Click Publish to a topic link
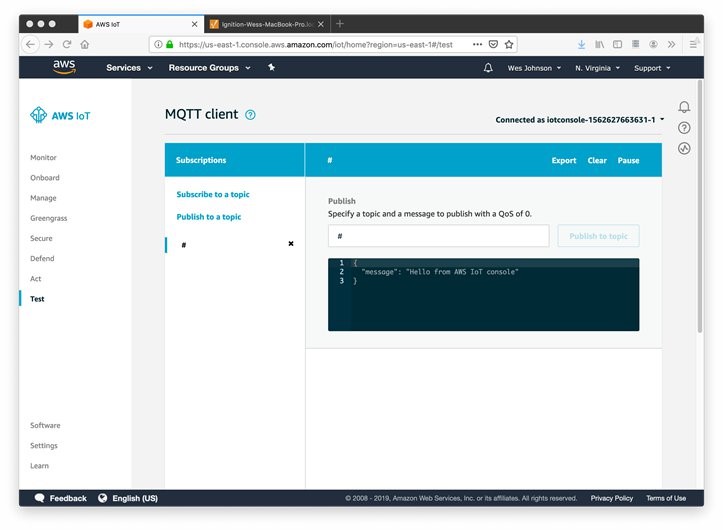723x530 pixels. point(208,217)
